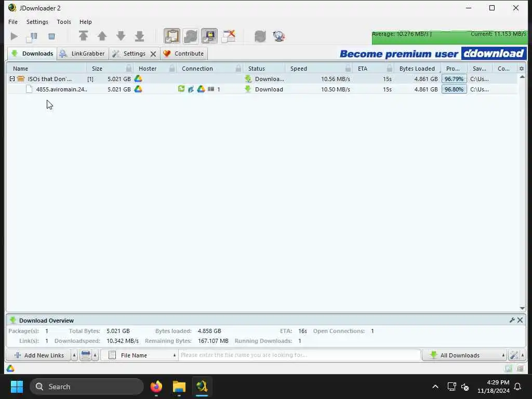Viewport: 532px width, 399px height.
Task: Collapse the ISOs that Don't package
Action: [12, 79]
